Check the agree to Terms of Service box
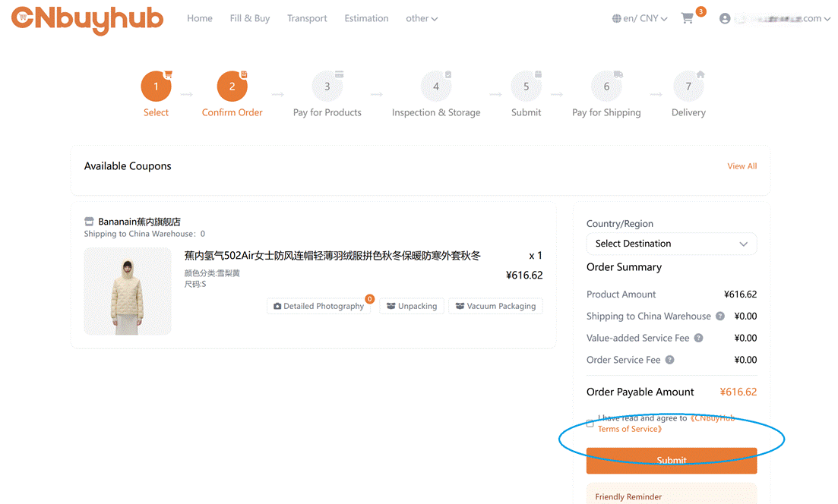This screenshot has height=504, width=838. point(590,424)
